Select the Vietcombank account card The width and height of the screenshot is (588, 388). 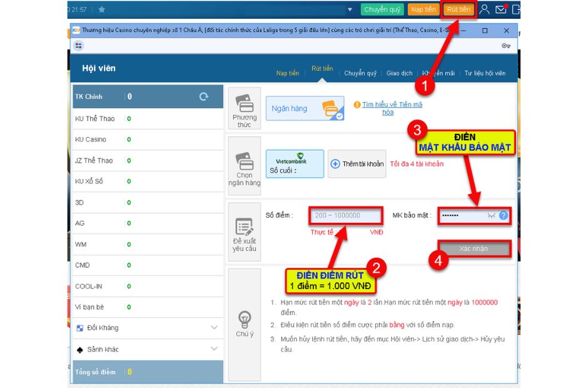point(295,163)
